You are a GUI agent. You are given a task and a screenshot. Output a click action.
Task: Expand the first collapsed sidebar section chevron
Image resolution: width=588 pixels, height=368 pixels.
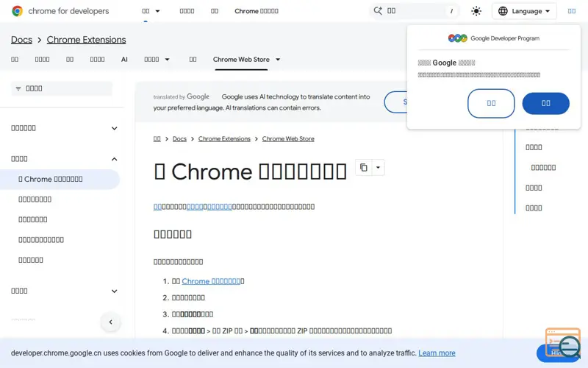(x=115, y=128)
